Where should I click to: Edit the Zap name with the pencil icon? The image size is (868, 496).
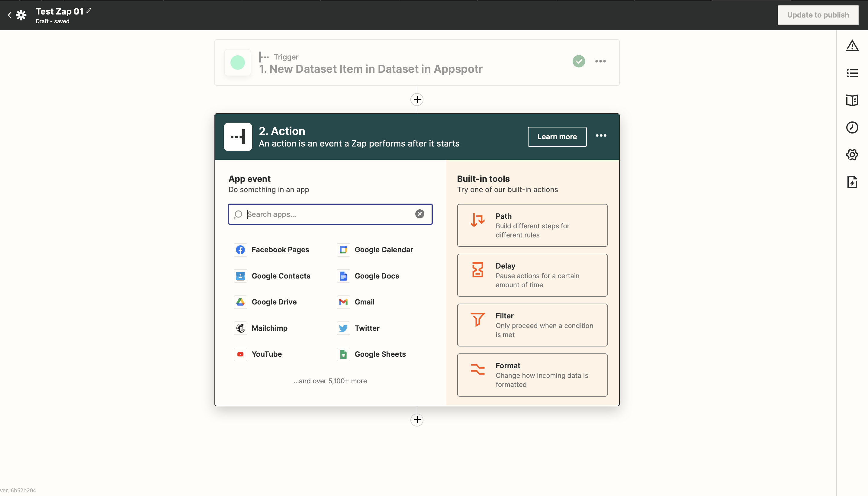tap(89, 11)
